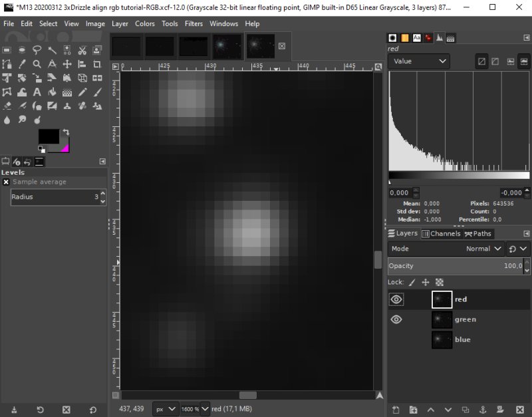Open the Layer menu
532x417 pixels.
pos(120,24)
